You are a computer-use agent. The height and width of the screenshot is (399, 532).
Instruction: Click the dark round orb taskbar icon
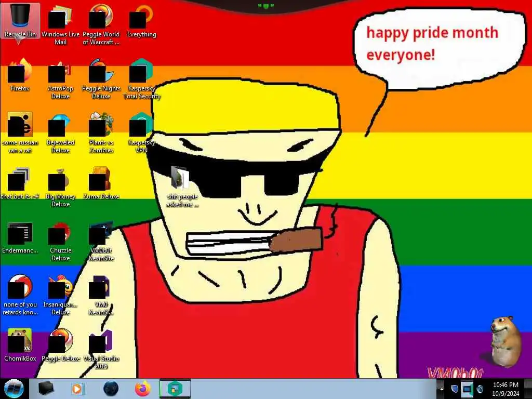[x=111, y=389]
